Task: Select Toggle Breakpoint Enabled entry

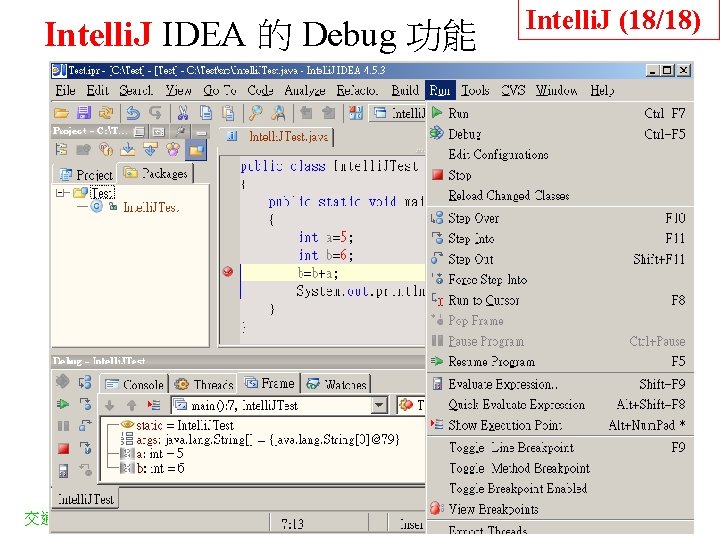Action: click(x=559, y=489)
